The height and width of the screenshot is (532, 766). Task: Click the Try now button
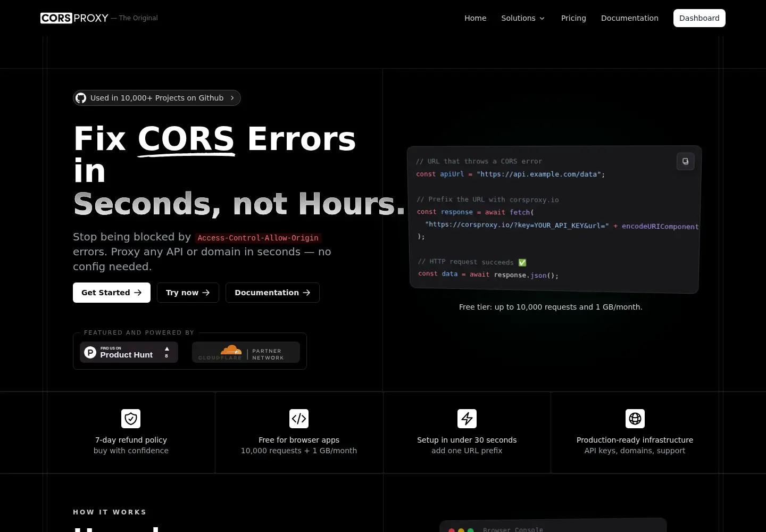tap(188, 293)
